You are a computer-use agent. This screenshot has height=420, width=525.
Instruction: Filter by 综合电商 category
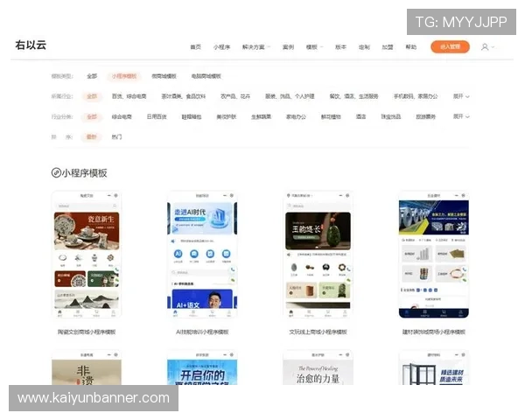[122, 116]
